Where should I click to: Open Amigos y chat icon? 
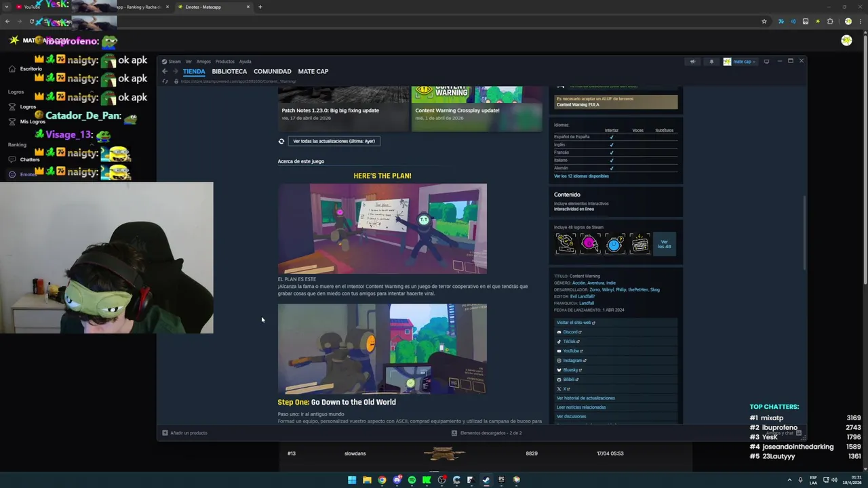point(799,432)
